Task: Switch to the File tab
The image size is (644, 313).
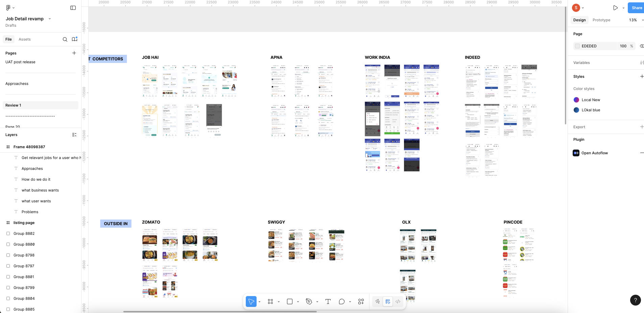Action: point(8,39)
